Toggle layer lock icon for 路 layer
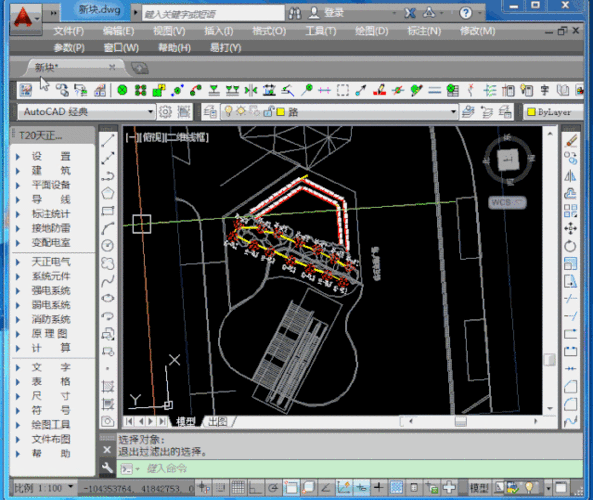The height and width of the screenshot is (500, 593). tap(268, 112)
